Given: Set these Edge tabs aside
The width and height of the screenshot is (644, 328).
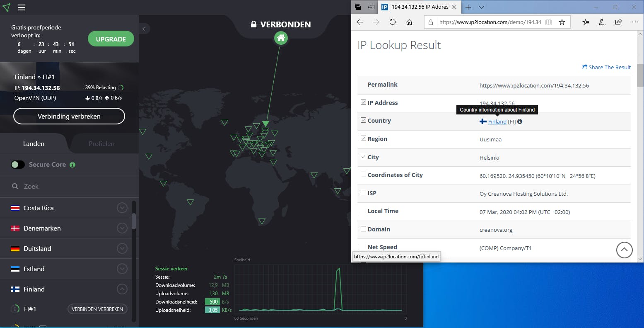Looking at the screenshot, I should [x=371, y=7].
